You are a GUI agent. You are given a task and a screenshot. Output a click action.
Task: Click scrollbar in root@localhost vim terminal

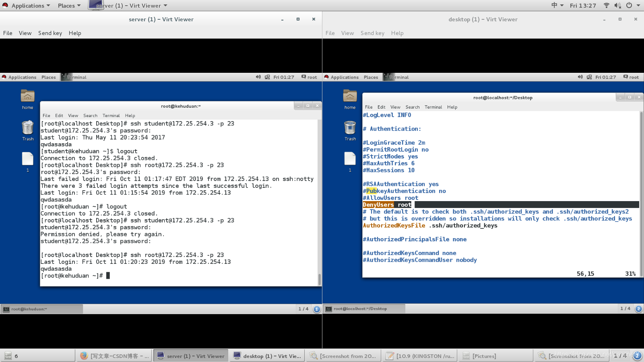(641, 194)
